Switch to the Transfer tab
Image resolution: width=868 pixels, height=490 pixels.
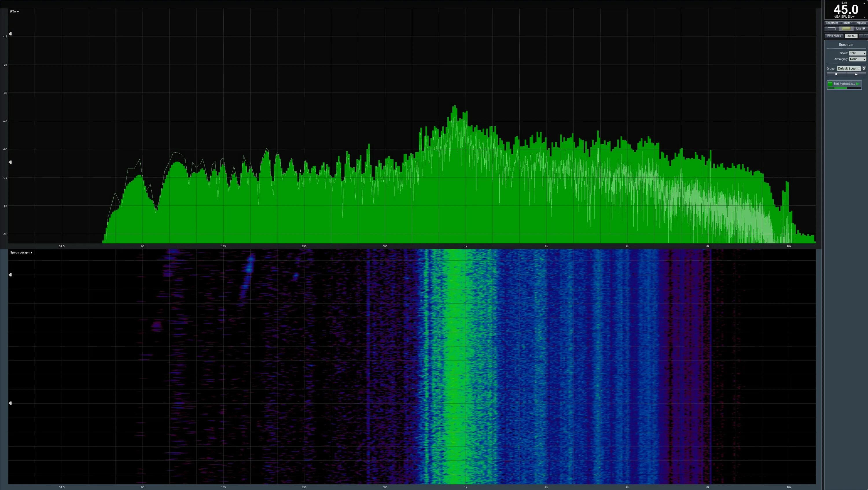846,23
